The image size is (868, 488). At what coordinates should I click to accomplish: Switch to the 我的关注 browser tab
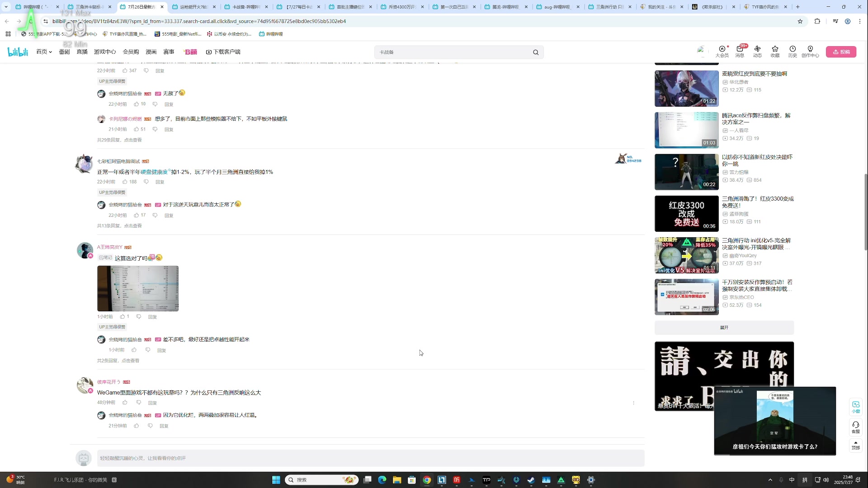661,7
